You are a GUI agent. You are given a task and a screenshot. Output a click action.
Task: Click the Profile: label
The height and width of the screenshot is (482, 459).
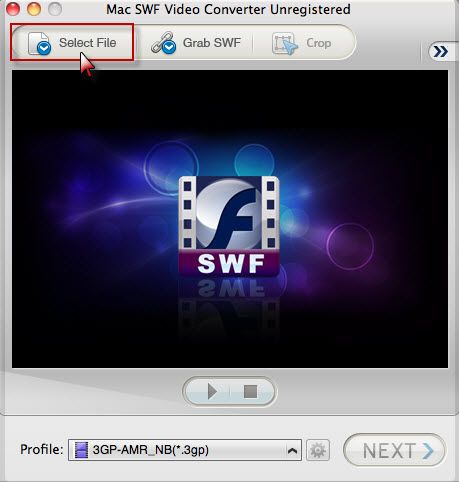(x=42, y=450)
